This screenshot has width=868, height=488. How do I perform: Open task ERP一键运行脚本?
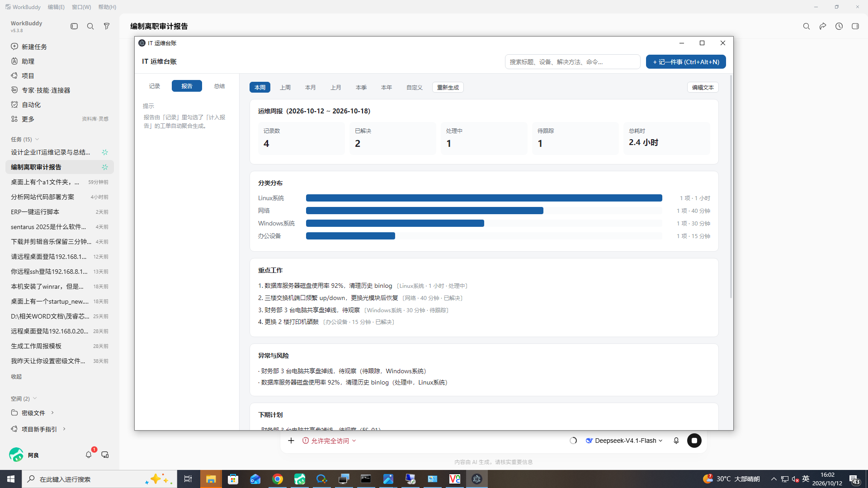tap(60, 211)
